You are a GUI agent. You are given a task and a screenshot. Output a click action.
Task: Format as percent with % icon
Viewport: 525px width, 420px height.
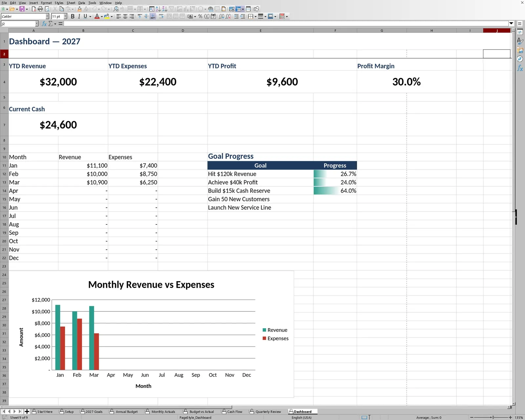click(x=200, y=16)
